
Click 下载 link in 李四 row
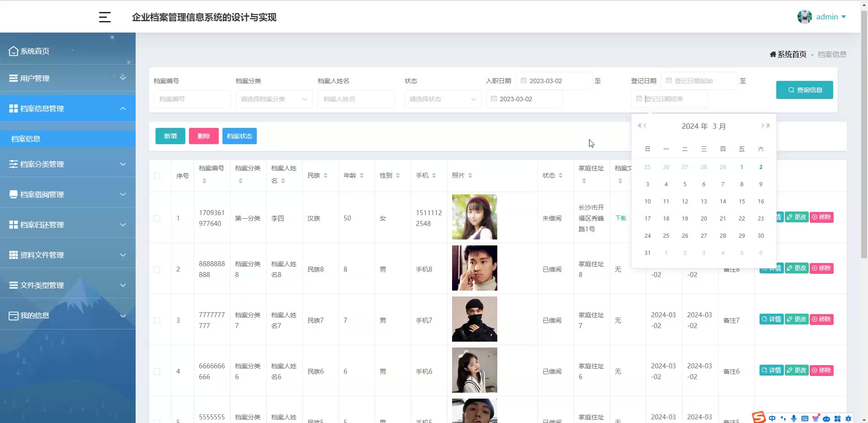621,218
